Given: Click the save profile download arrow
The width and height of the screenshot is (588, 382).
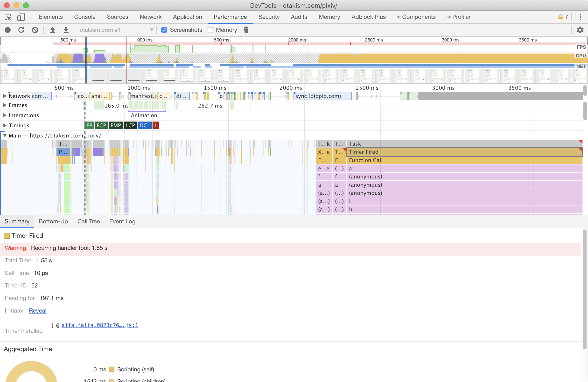Looking at the screenshot, I should 66,30.
